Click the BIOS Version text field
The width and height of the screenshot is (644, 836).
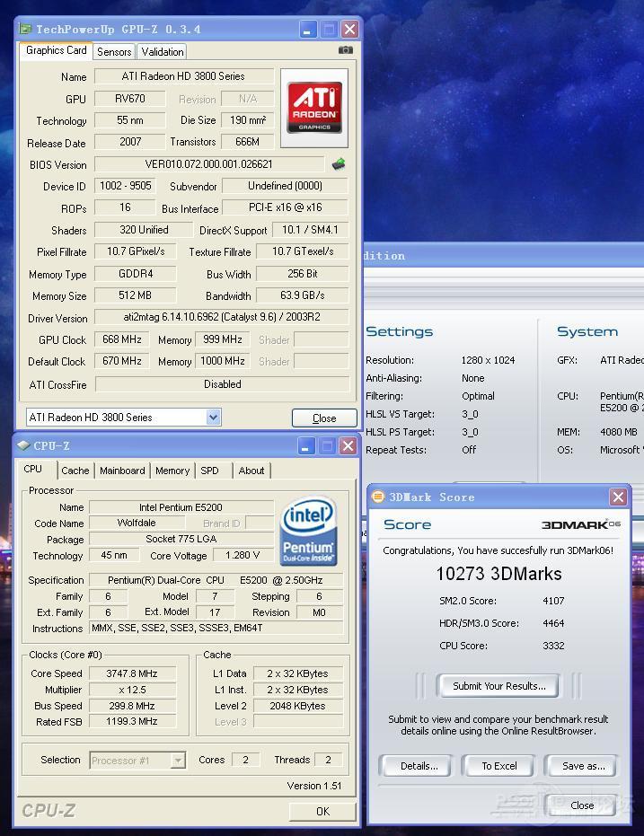tap(208, 164)
